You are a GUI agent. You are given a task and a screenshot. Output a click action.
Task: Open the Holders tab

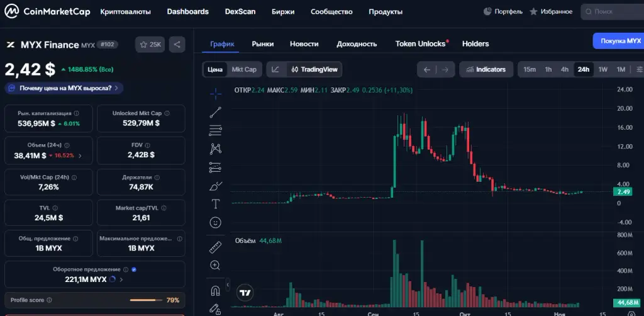475,43
